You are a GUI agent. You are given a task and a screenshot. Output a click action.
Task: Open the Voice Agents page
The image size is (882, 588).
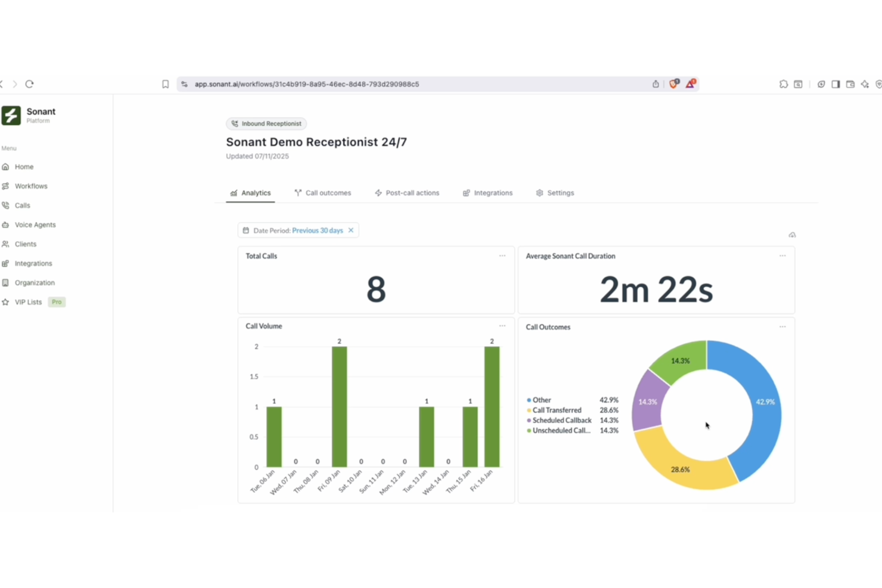pos(35,225)
